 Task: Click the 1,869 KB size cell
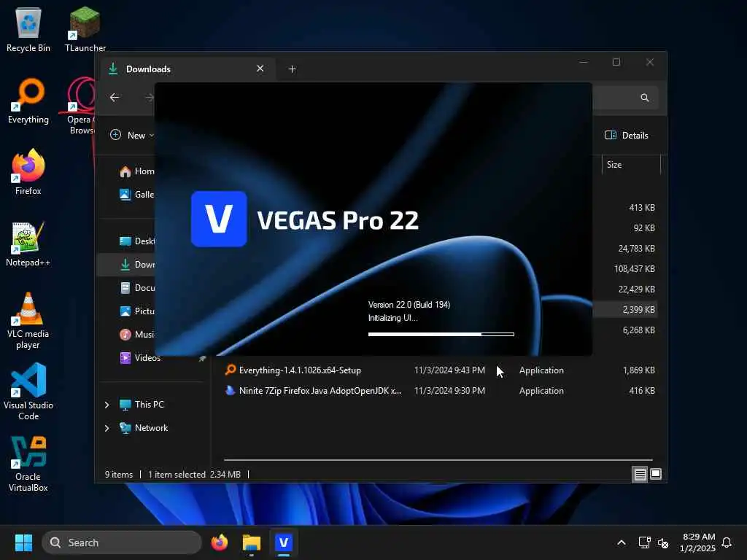coord(639,370)
